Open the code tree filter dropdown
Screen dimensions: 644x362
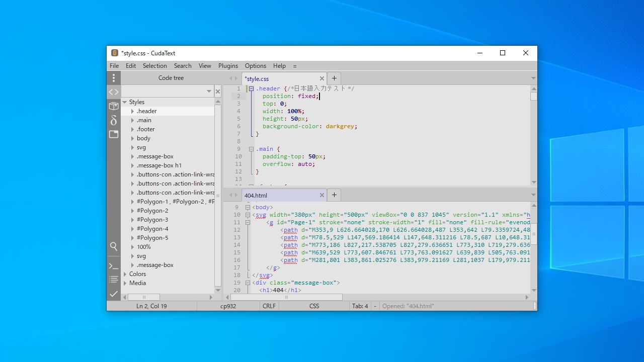point(209,91)
